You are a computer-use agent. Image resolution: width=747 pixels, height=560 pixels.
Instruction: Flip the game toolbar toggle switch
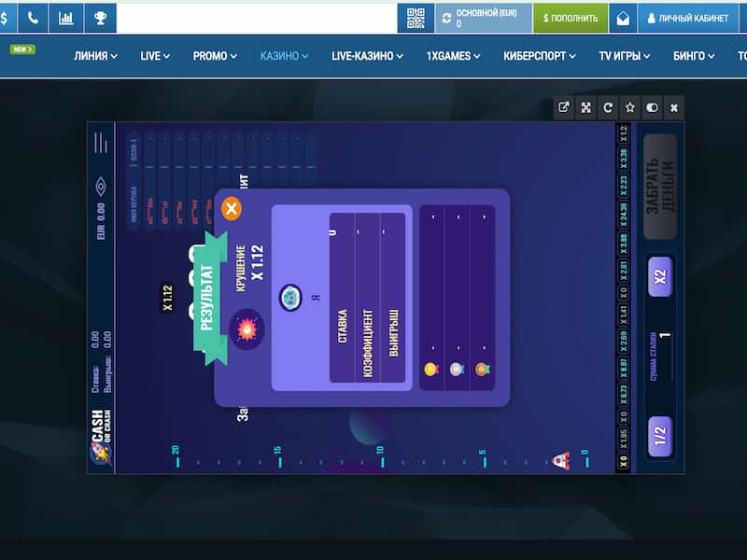tap(652, 107)
